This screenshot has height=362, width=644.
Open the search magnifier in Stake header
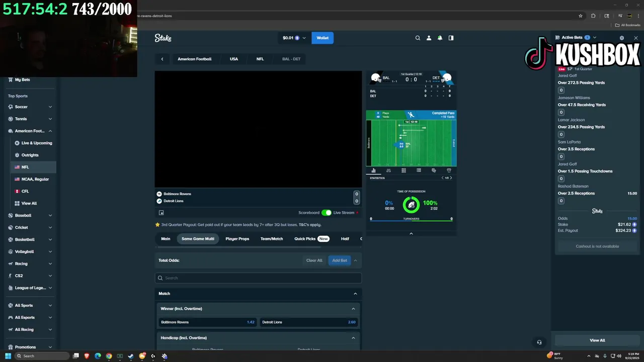point(418,38)
